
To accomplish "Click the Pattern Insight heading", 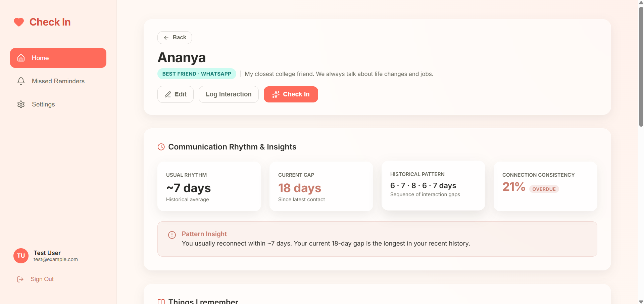I will 204,234.
